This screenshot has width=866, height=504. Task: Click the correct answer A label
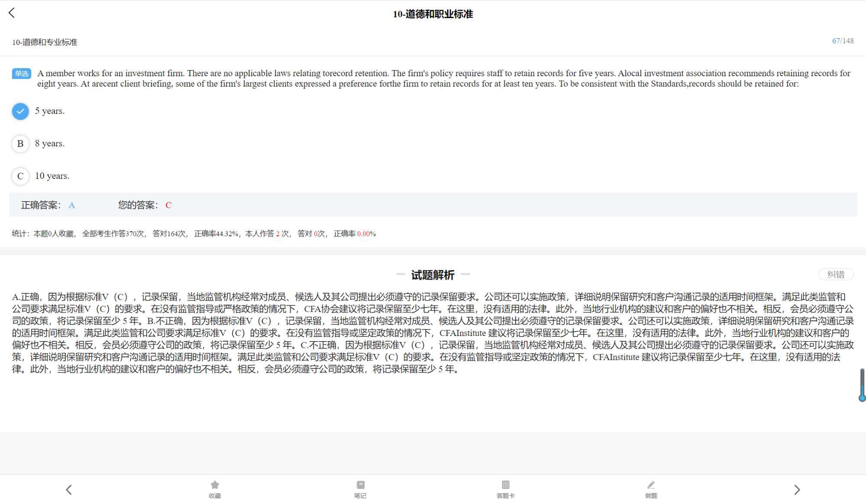click(x=72, y=205)
